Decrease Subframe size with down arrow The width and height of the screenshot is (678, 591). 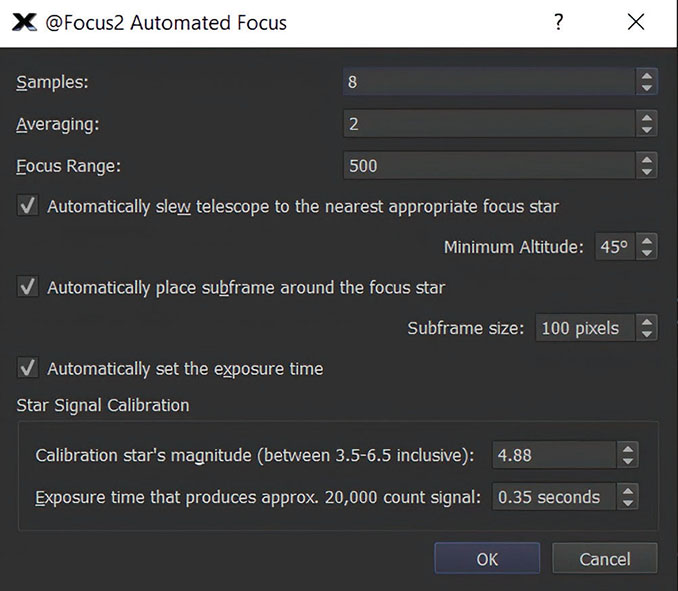647,334
